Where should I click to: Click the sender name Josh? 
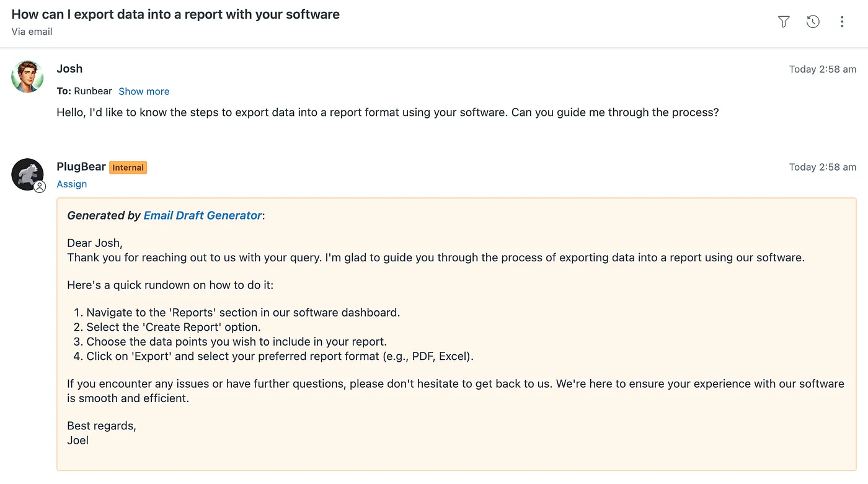point(69,69)
